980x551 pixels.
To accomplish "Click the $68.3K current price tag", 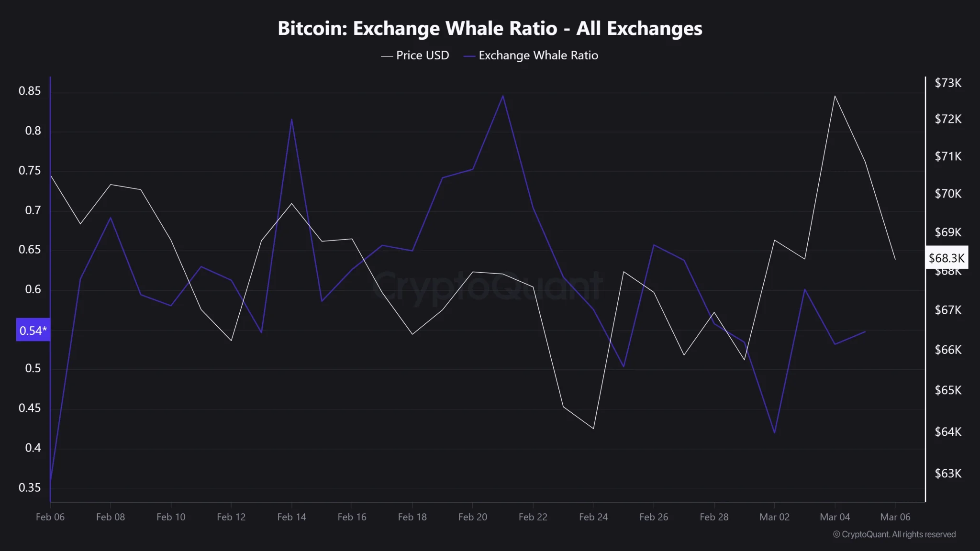I will click(x=947, y=258).
